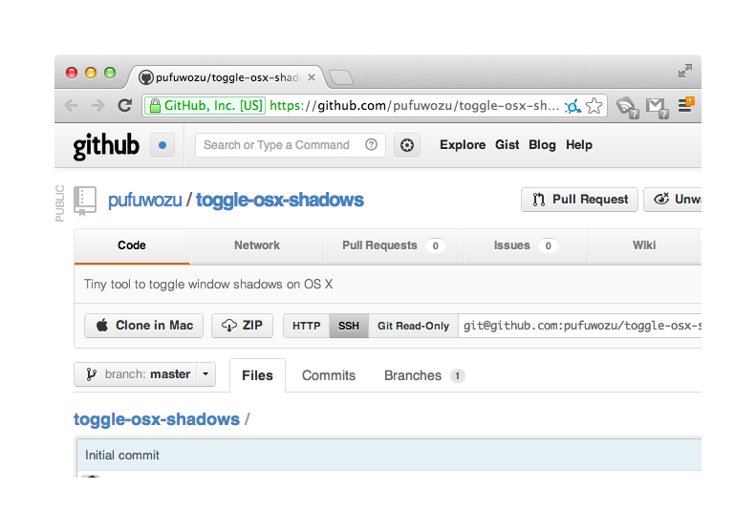Open the mail checker extension icon

[658, 107]
